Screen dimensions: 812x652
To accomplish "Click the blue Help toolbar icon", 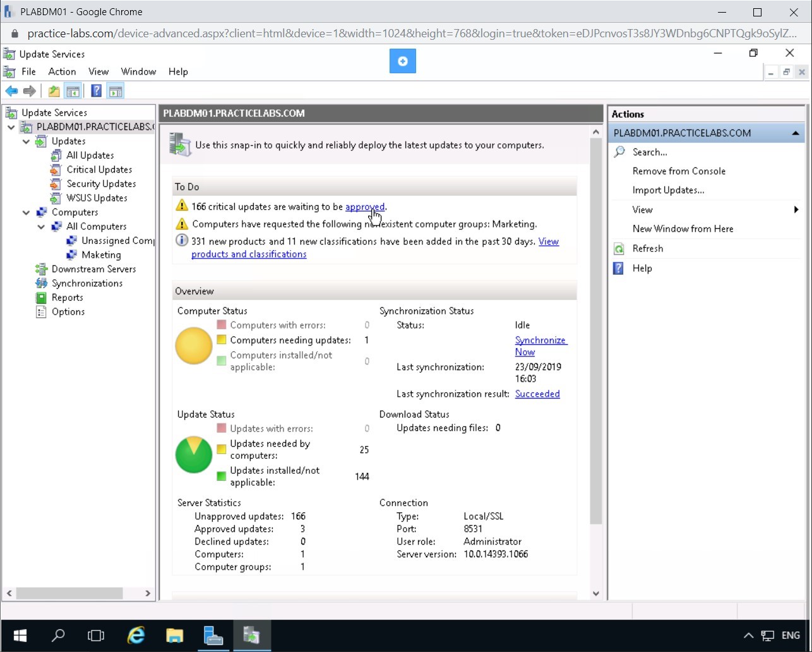I will point(96,92).
